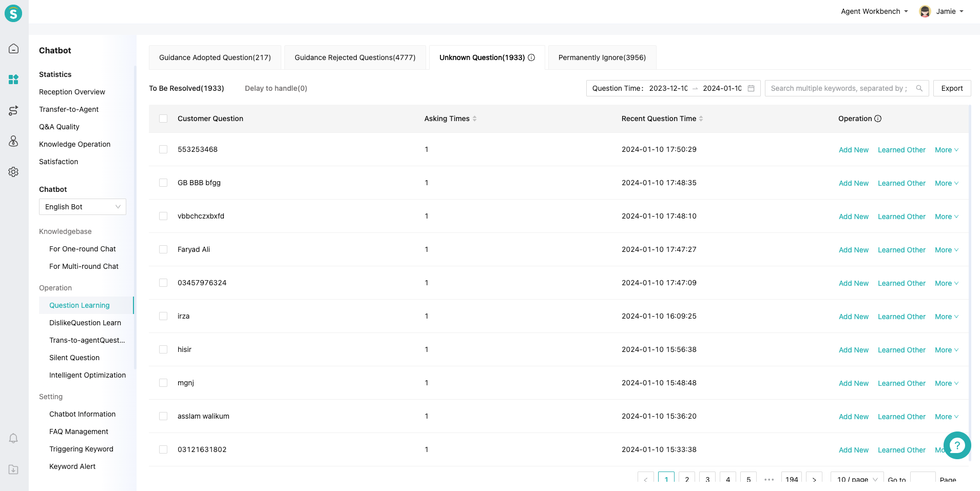Click the keyword search input field

[x=847, y=88]
